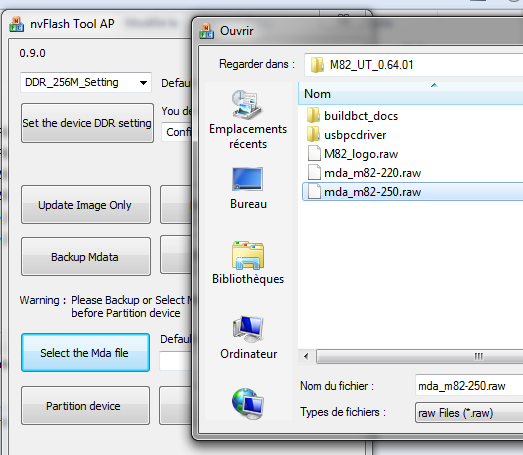523x455 pixels.
Task: Select the M82_logo.raw file
Action: click(x=353, y=154)
